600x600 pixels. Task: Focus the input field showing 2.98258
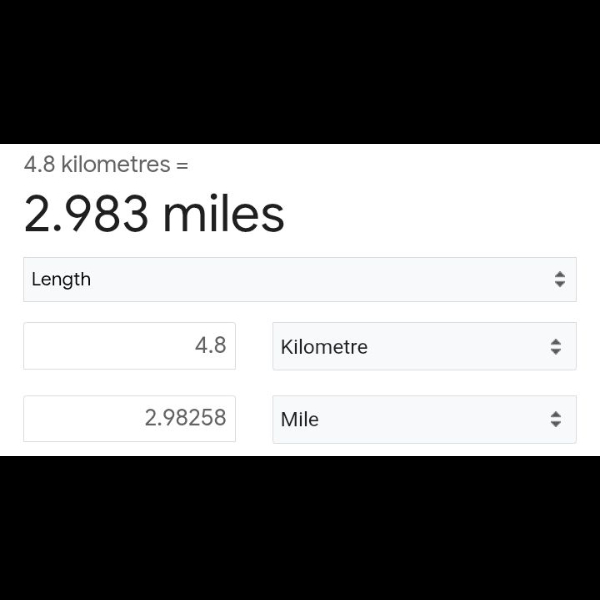click(x=130, y=418)
